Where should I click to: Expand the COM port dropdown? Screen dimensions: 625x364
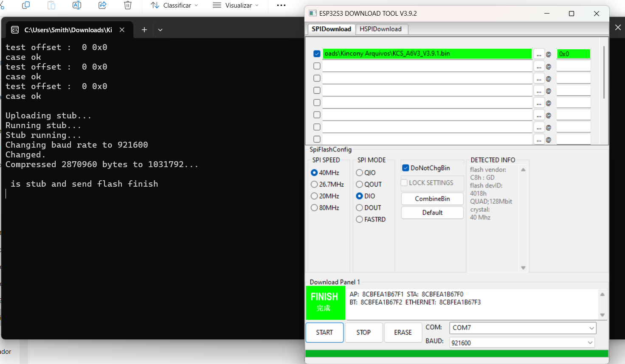click(x=591, y=328)
